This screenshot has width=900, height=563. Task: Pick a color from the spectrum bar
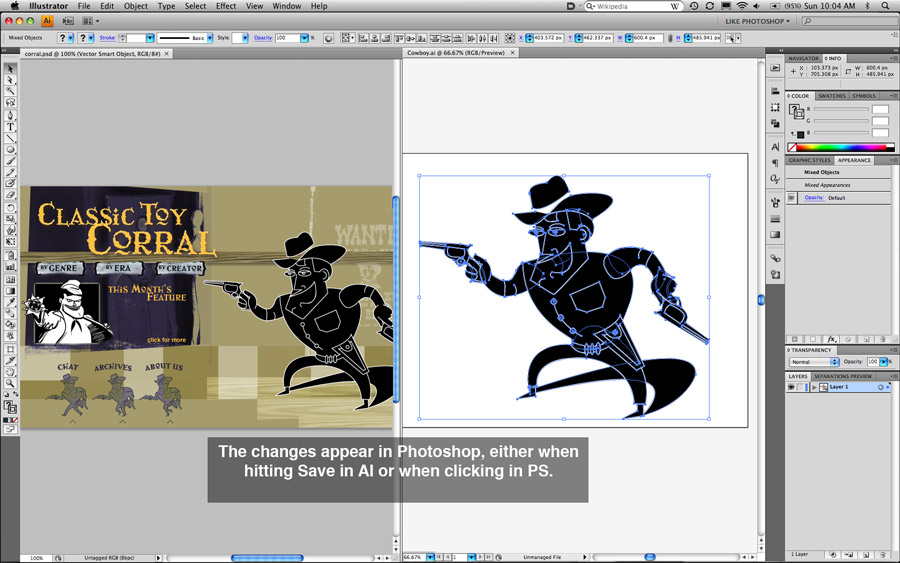838,148
